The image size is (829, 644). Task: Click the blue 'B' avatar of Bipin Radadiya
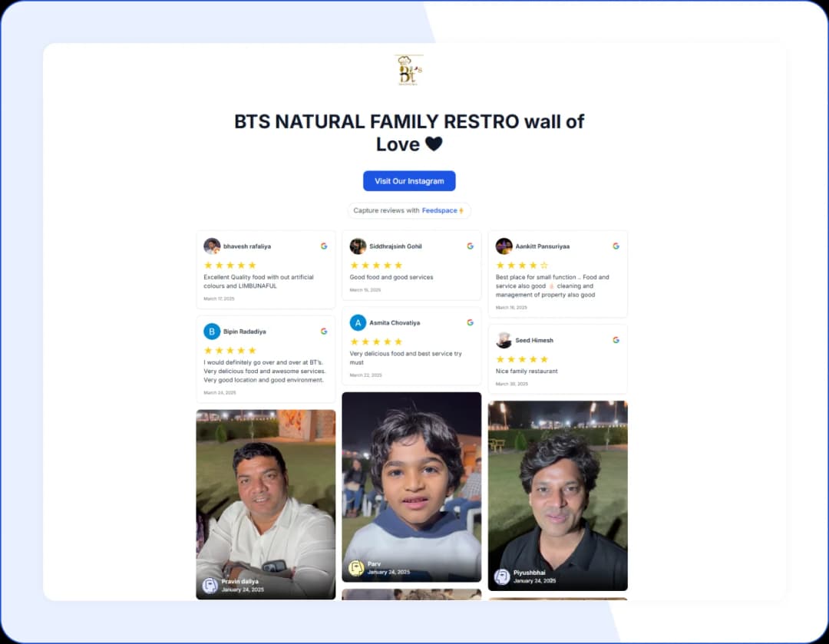(x=212, y=332)
